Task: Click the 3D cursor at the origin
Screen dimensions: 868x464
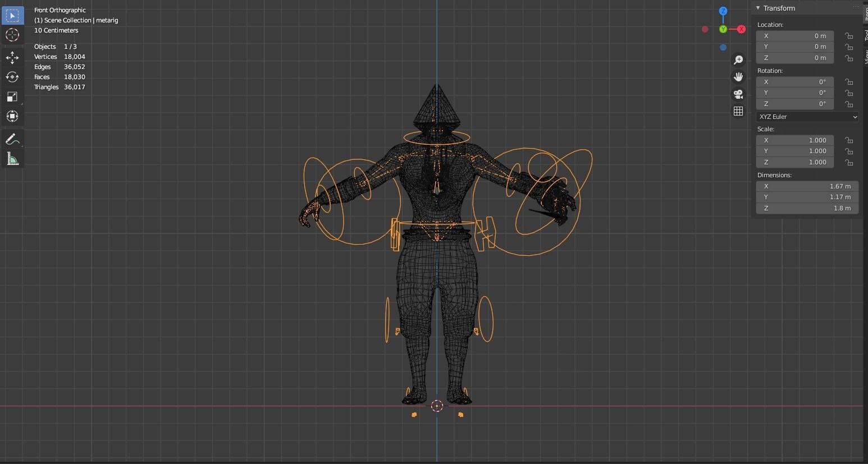Action: point(437,406)
